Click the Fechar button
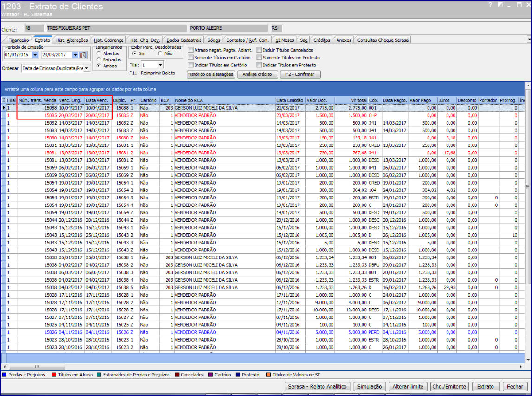Viewport: 532px width, 396px height. [x=515, y=387]
